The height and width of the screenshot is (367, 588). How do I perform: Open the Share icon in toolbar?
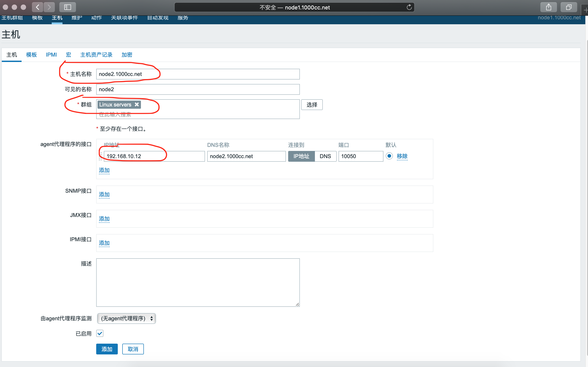pos(548,7)
